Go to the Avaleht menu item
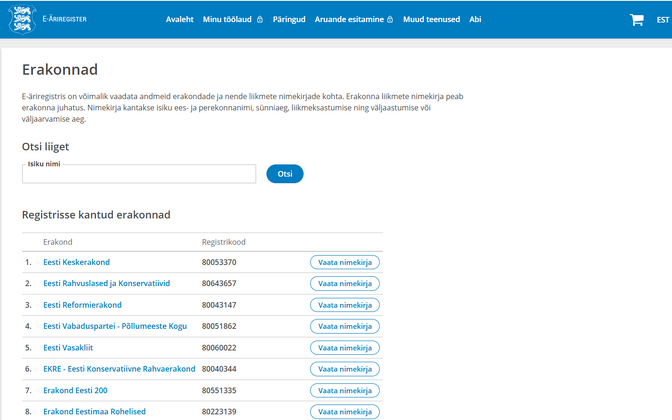This screenshot has height=420, width=672. pyautogui.click(x=180, y=19)
